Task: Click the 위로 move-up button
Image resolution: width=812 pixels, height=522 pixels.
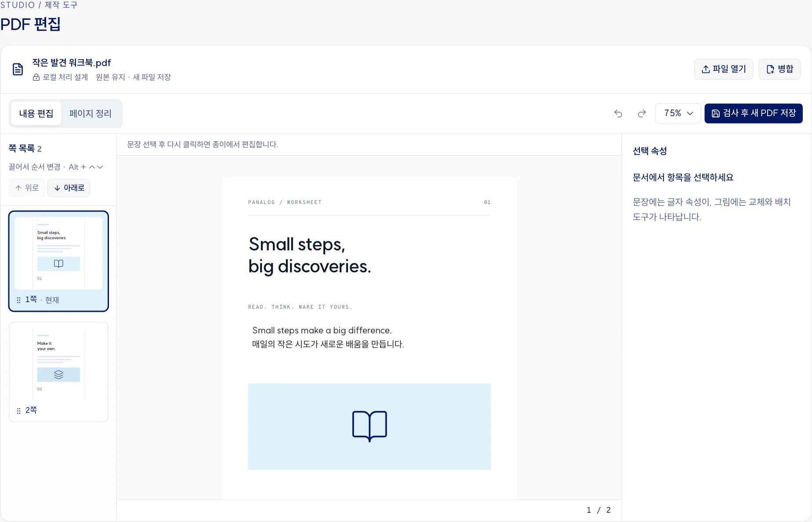Action: tap(27, 188)
